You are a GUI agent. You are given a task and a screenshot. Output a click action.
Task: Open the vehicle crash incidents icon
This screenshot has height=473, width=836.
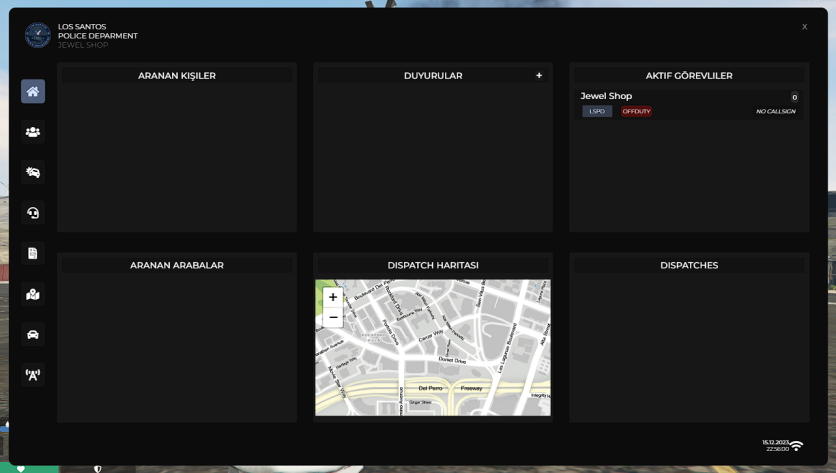[x=33, y=172]
